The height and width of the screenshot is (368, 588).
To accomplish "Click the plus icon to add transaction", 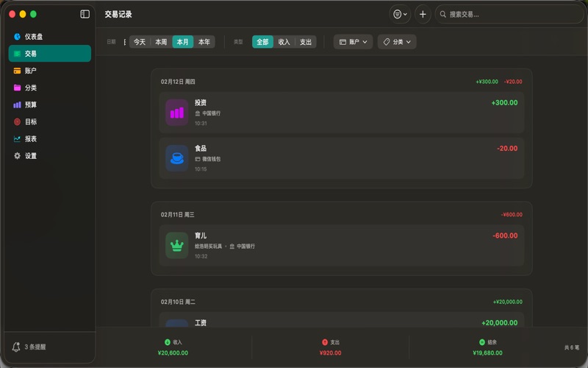I will (x=422, y=14).
